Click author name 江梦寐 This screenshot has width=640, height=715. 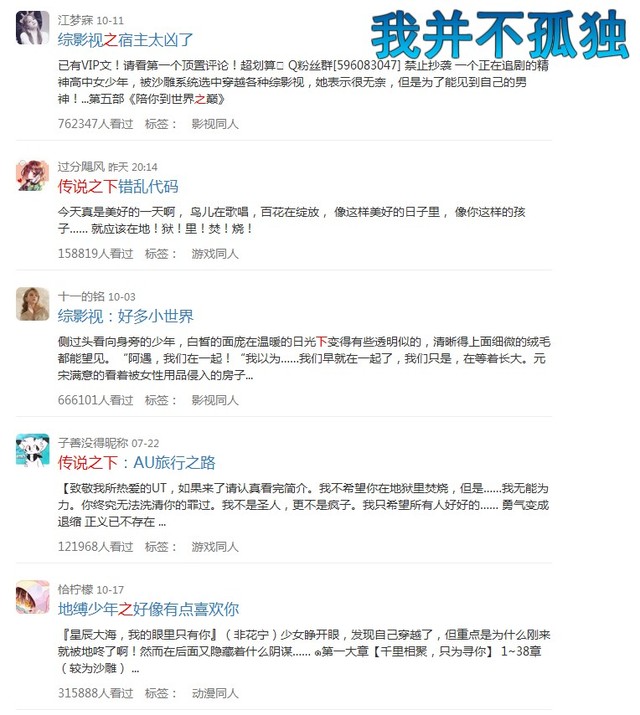[76, 20]
